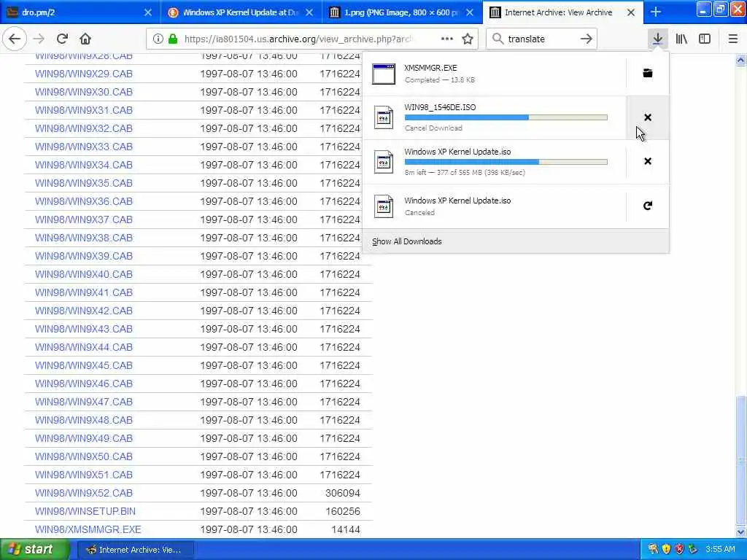Click the WIN98_1546DE.ISO download progress bar

506,117
